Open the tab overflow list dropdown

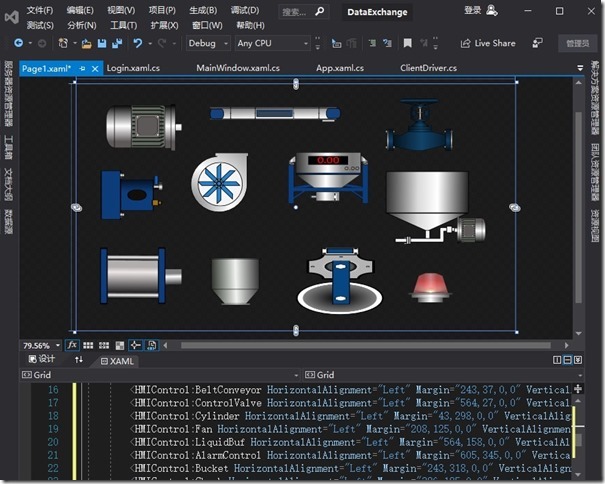(580, 68)
